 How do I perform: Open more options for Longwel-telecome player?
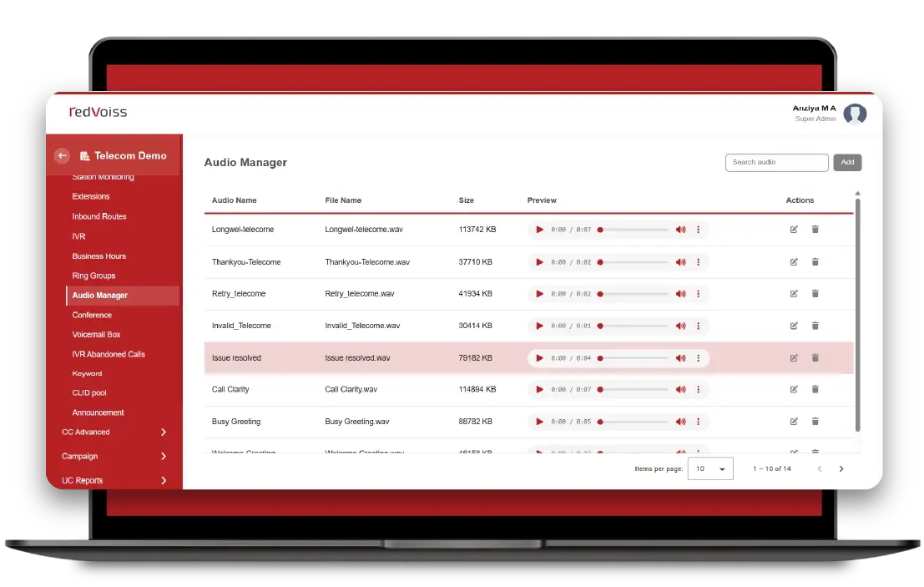(x=699, y=230)
